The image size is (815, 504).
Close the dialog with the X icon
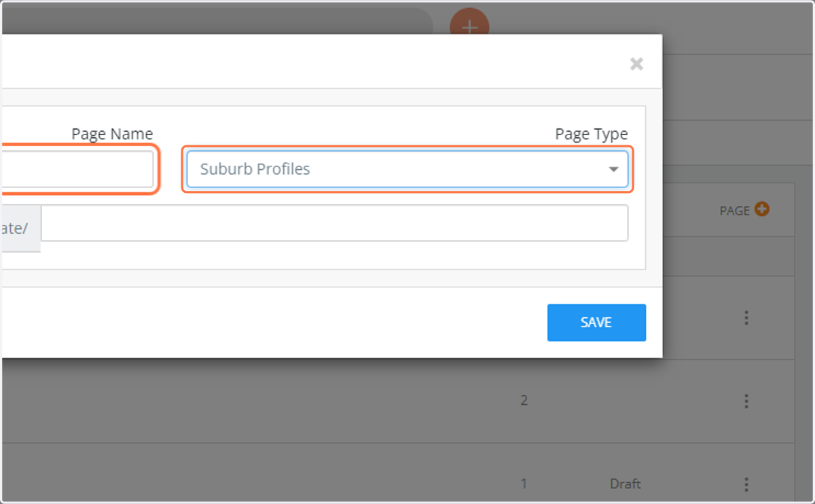(636, 64)
